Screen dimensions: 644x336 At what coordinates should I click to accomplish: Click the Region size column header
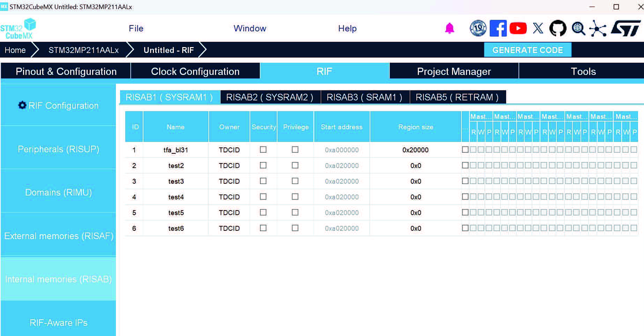[x=415, y=127]
